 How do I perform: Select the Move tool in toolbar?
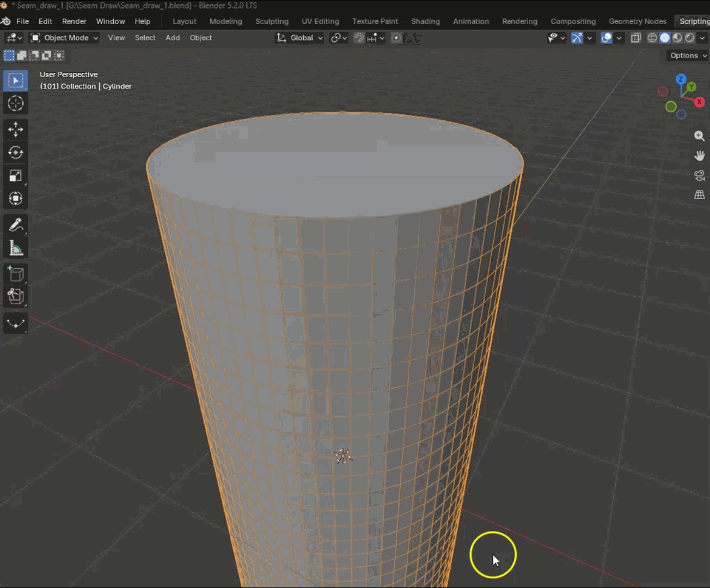(x=16, y=129)
